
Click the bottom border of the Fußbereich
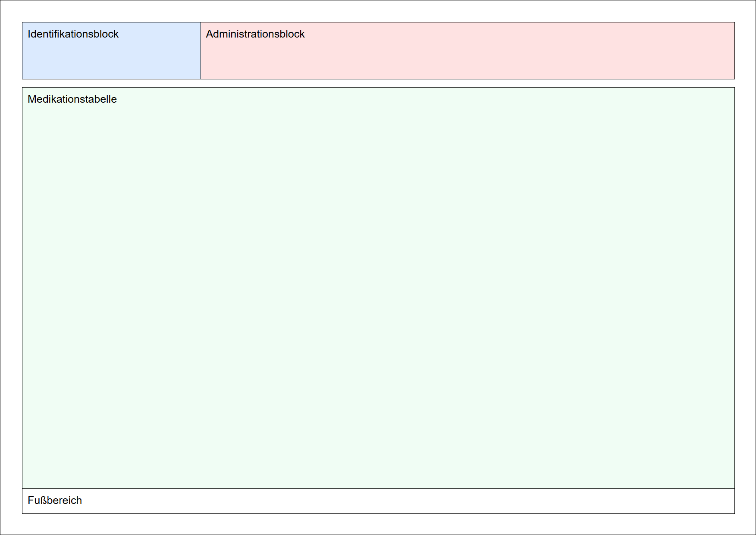(x=378, y=513)
